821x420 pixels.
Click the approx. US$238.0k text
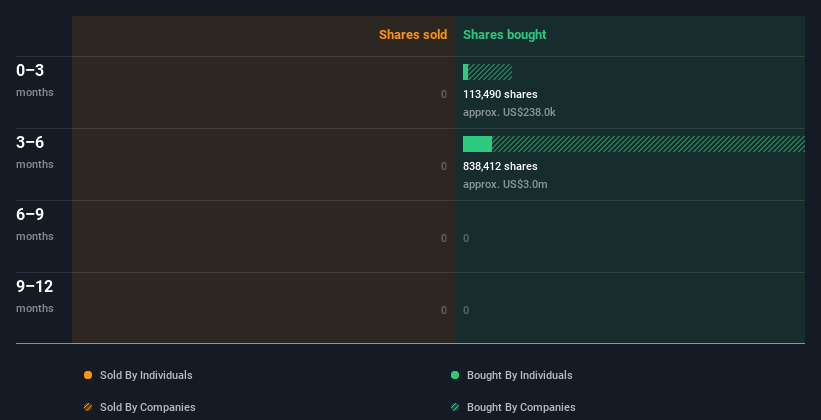coord(509,113)
